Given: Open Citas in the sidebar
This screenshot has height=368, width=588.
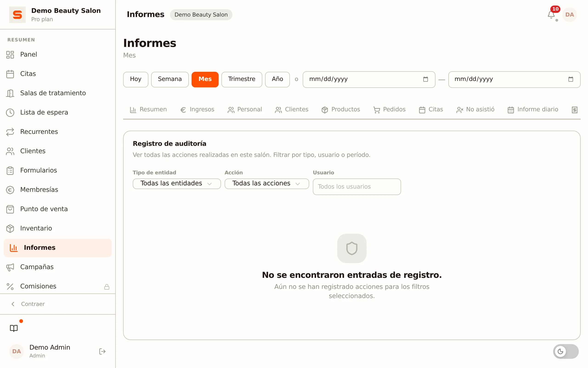Looking at the screenshot, I should point(58,74).
